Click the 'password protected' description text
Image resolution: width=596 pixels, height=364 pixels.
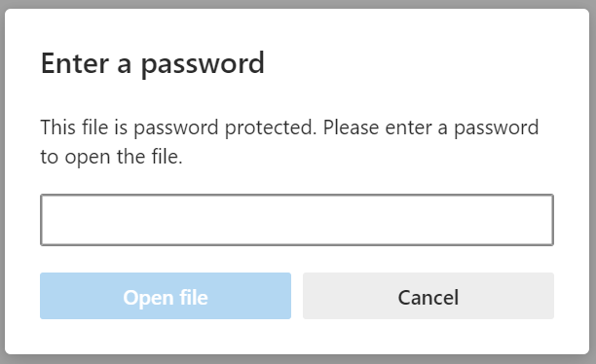point(225,127)
